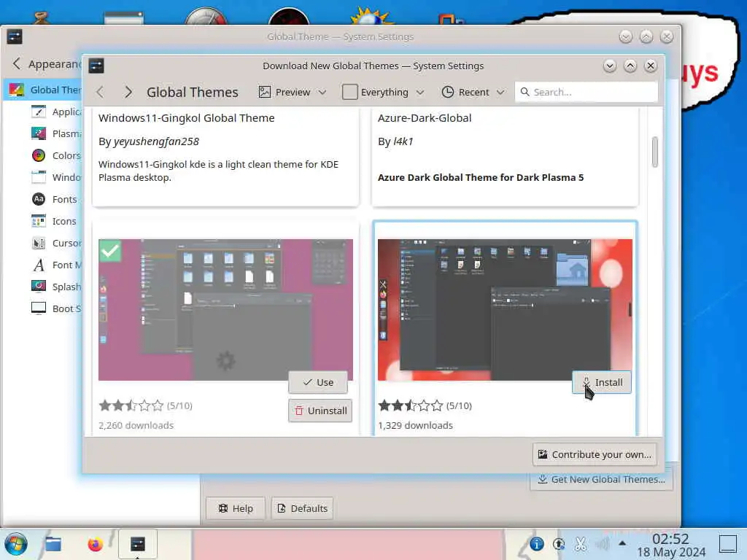
Task: Focus the Search field in themes dialog
Action: tap(587, 92)
